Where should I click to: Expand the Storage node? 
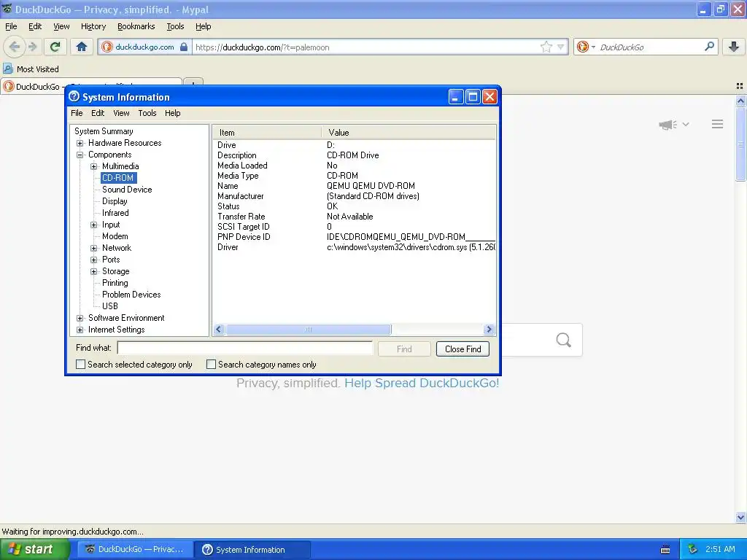94,271
